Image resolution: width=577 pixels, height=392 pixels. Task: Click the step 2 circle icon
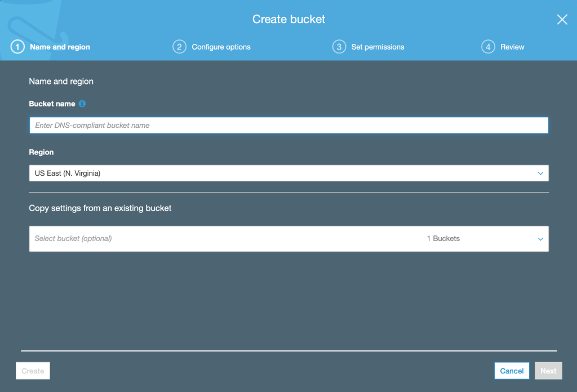coord(179,47)
